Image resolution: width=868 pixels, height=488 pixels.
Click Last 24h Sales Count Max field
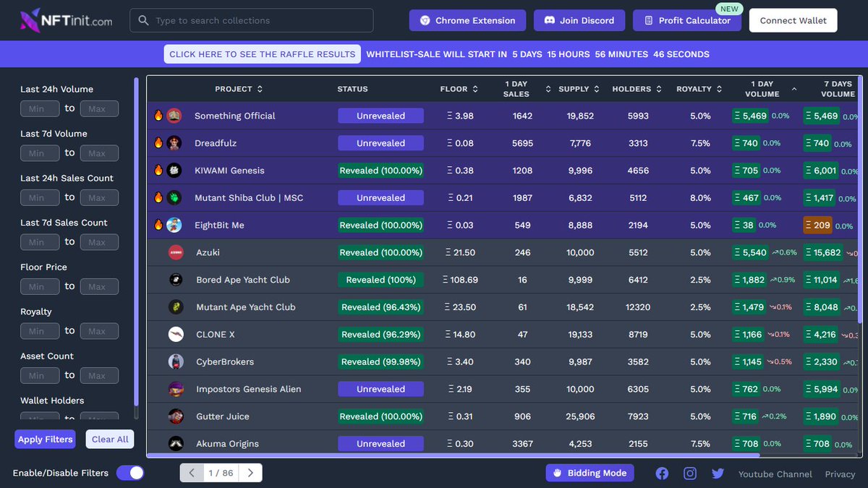point(99,197)
